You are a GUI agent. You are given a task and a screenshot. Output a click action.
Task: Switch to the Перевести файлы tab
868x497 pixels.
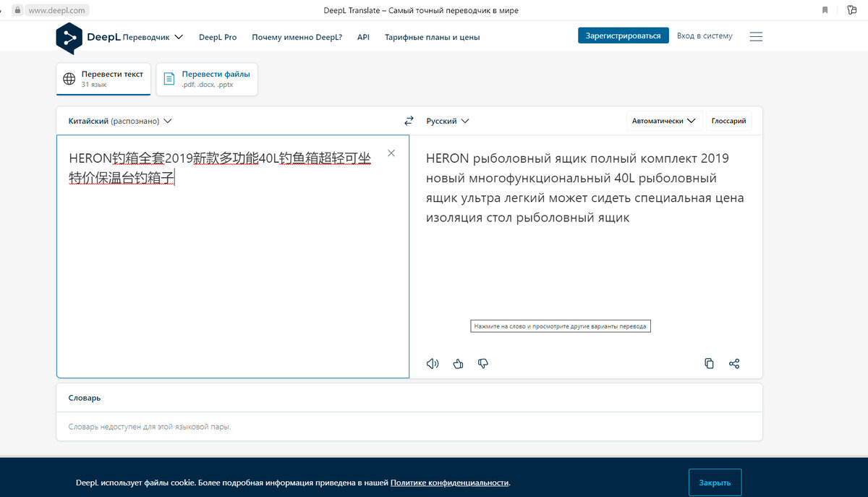tap(207, 79)
